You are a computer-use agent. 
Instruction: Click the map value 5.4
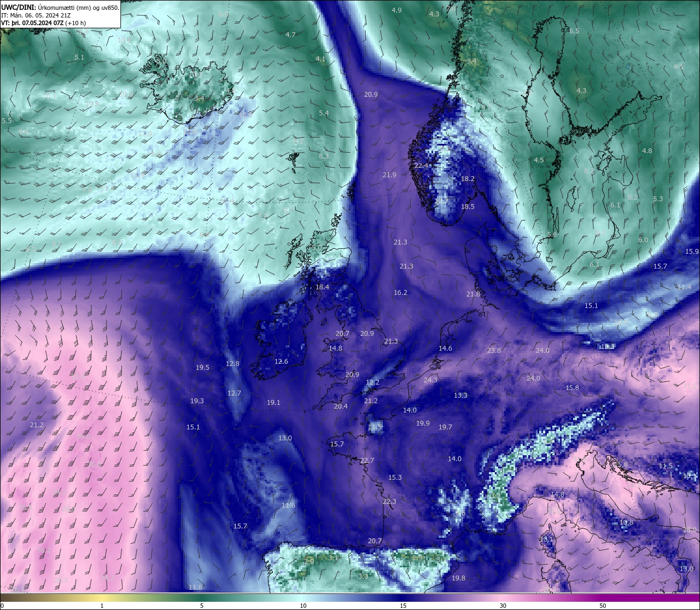324,113
